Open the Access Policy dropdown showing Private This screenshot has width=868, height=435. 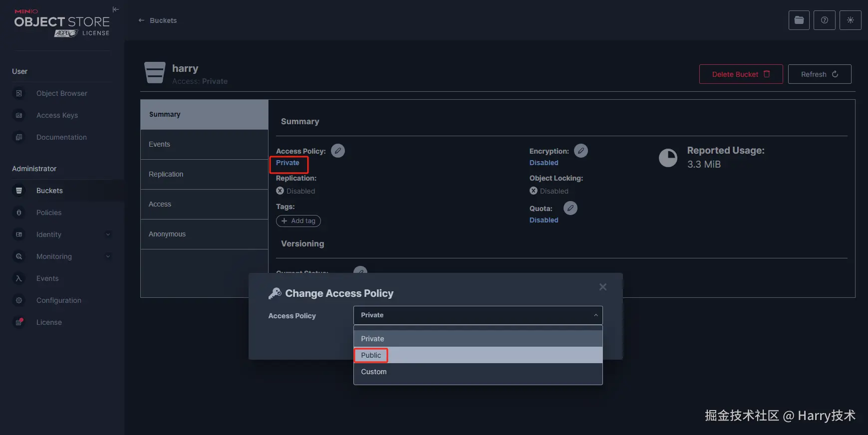(478, 315)
